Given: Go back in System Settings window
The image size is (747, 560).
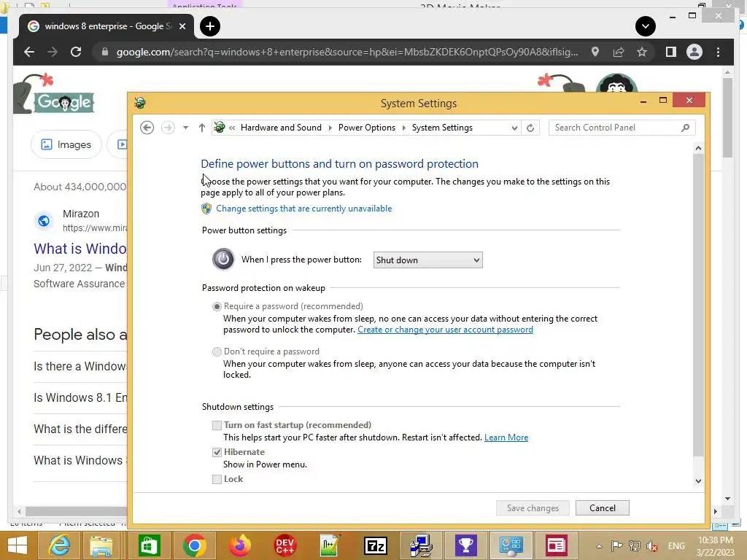Looking at the screenshot, I should click(147, 128).
